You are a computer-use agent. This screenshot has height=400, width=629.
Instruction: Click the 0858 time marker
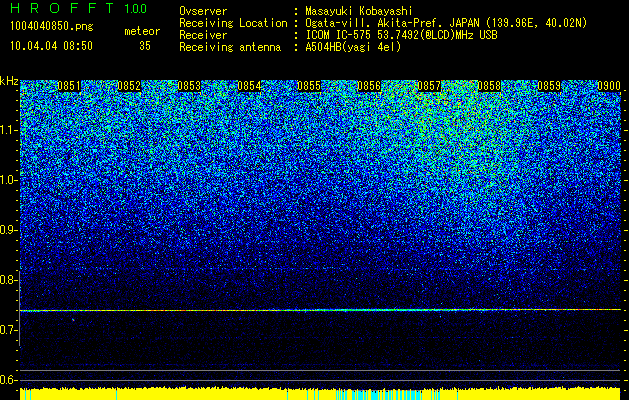[x=489, y=86]
